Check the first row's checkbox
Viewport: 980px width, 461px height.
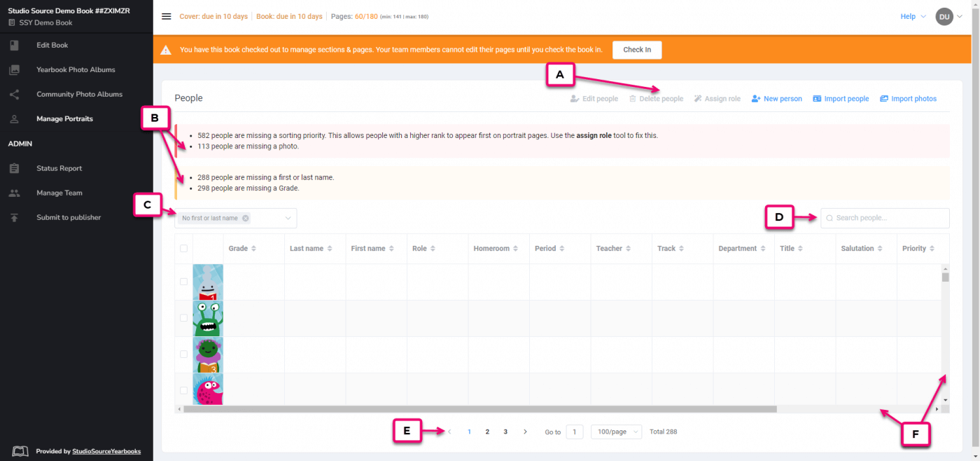pos(183,282)
